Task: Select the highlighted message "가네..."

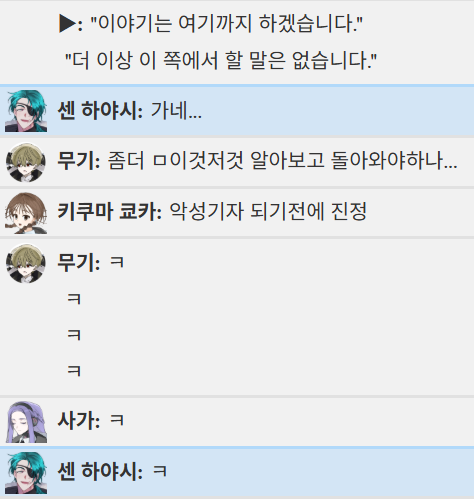Action: [x=176, y=111]
